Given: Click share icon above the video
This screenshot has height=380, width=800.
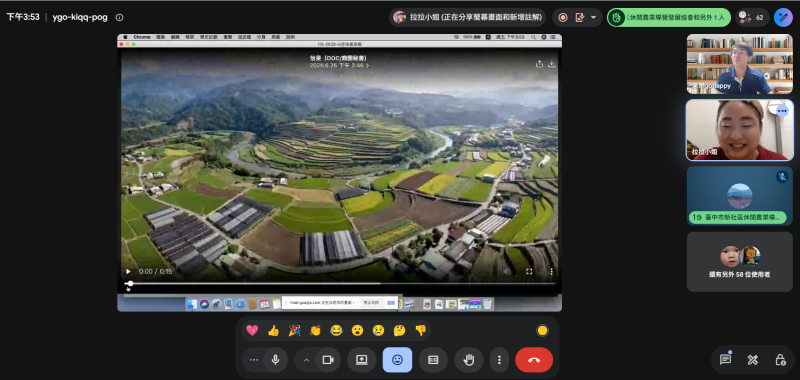Looking at the screenshot, I should pos(539,64).
